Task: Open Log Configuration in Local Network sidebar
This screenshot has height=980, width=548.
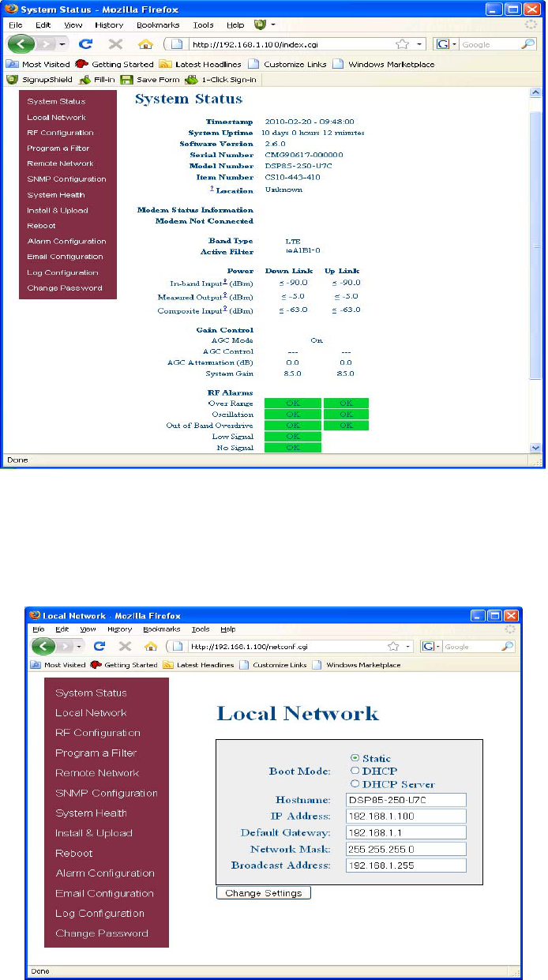Action: pyautogui.click(x=99, y=914)
